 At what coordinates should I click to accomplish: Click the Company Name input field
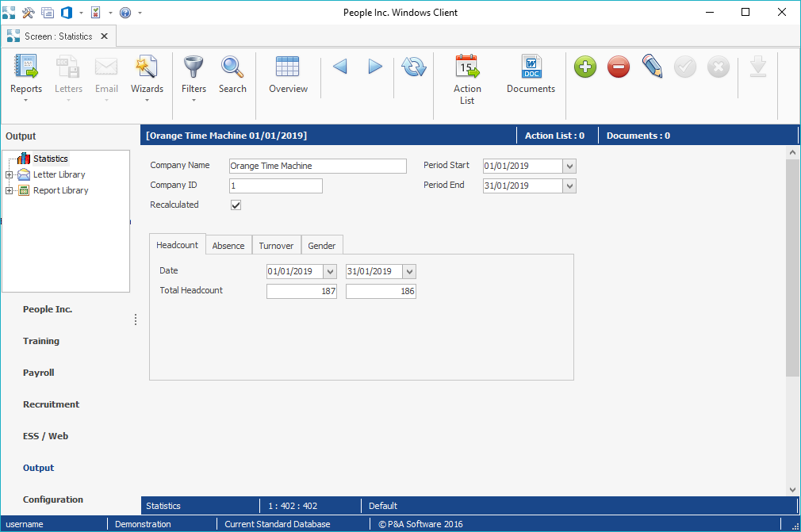[x=317, y=166]
